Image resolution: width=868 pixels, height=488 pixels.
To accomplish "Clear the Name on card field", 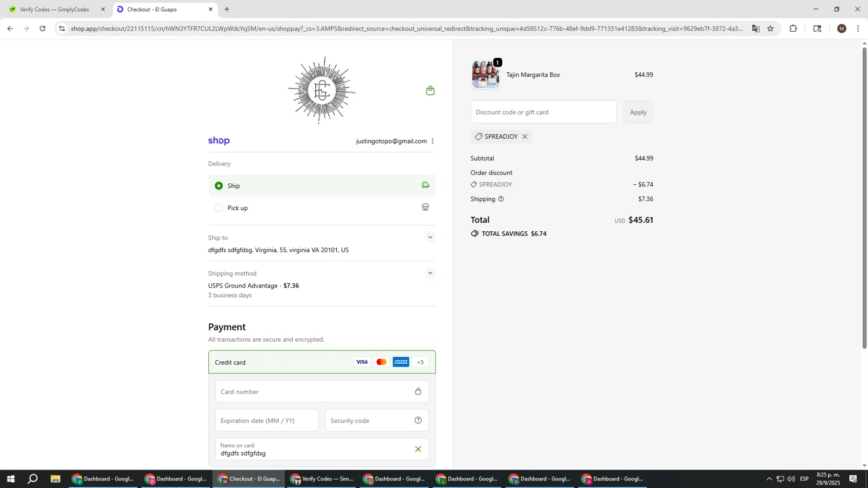I will pyautogui.click(x=418, y=449).
